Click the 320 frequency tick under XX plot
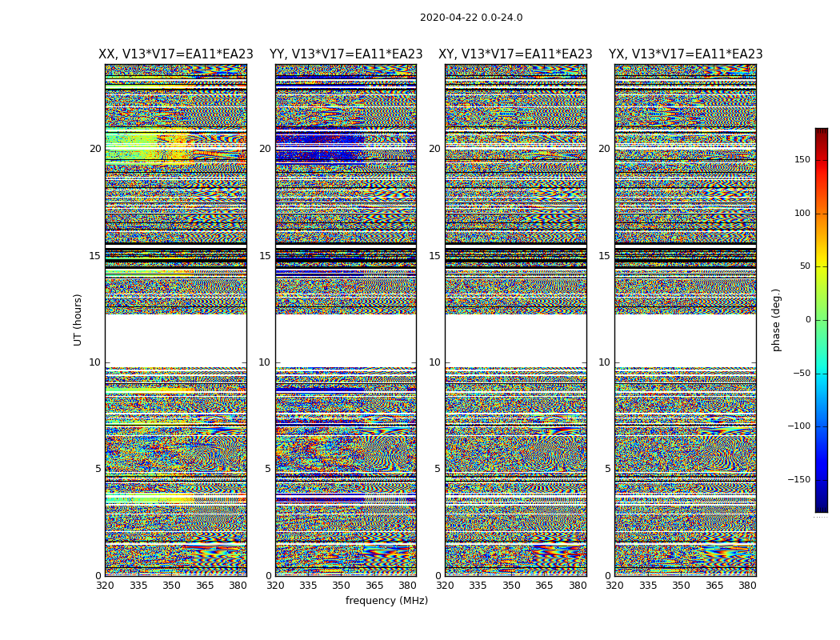Screen dimensions: 840x640 click(105, 586)
